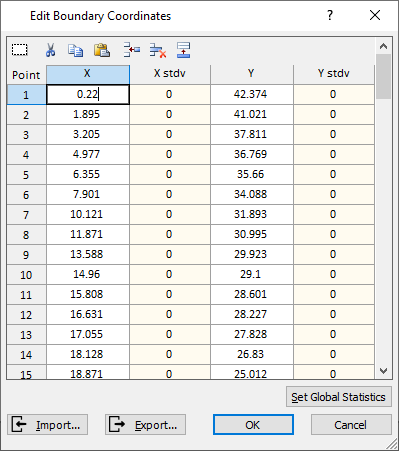
Task: Click the X cell with value 6.355
Action: [x=88, y=174]
